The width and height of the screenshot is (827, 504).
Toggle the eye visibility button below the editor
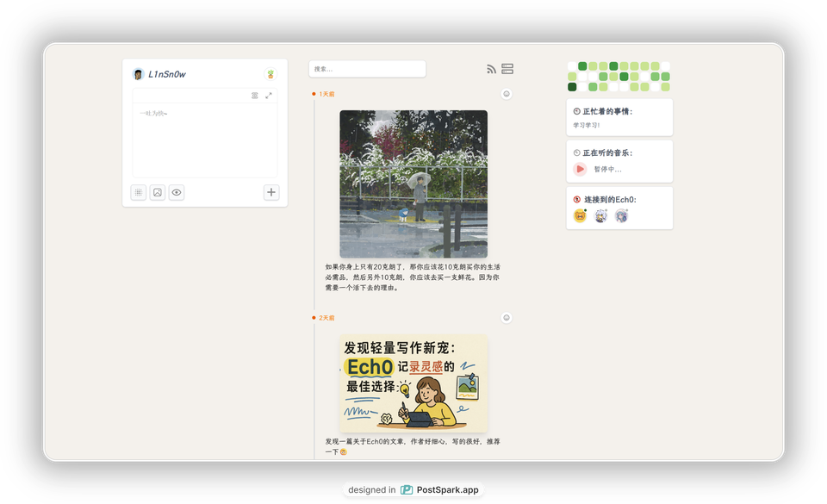pyautogui.click(x=176, y=192)
